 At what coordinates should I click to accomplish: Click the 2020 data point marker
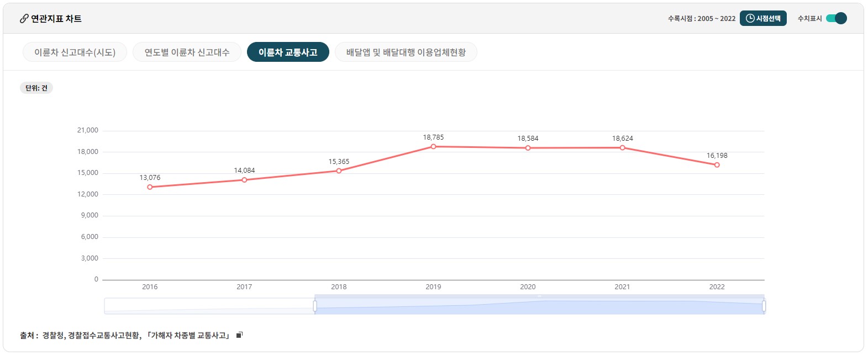pos(528,148)
